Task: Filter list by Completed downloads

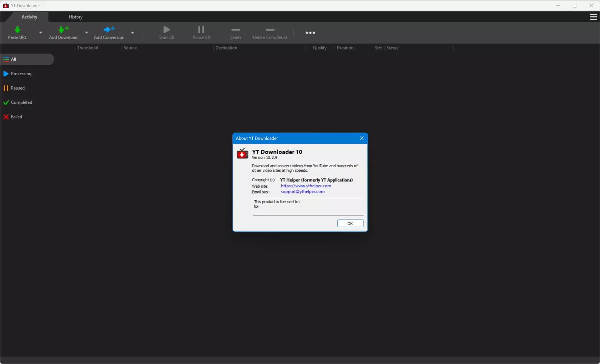Action: (x=21, y=102)
